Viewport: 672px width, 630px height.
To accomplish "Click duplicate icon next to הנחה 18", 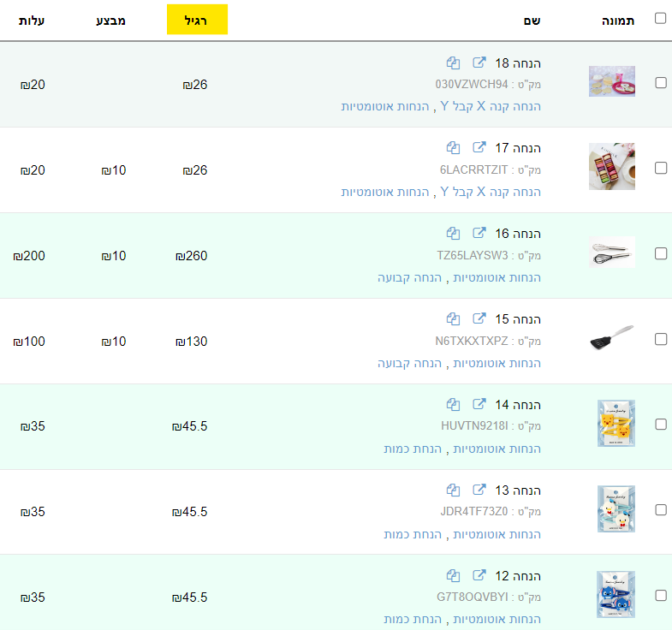I will [454, 62].
